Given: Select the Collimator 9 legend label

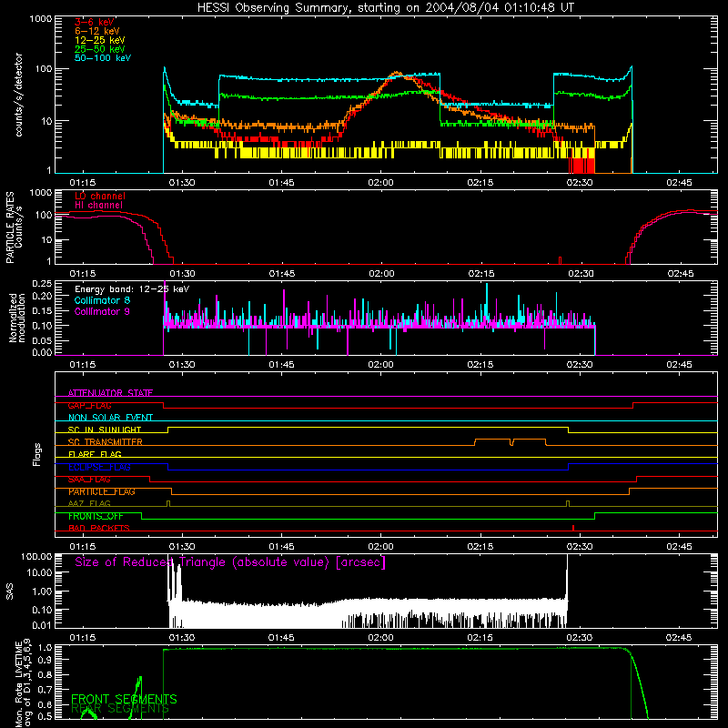Looking at the screenshot, I should [x=102, y=311].
